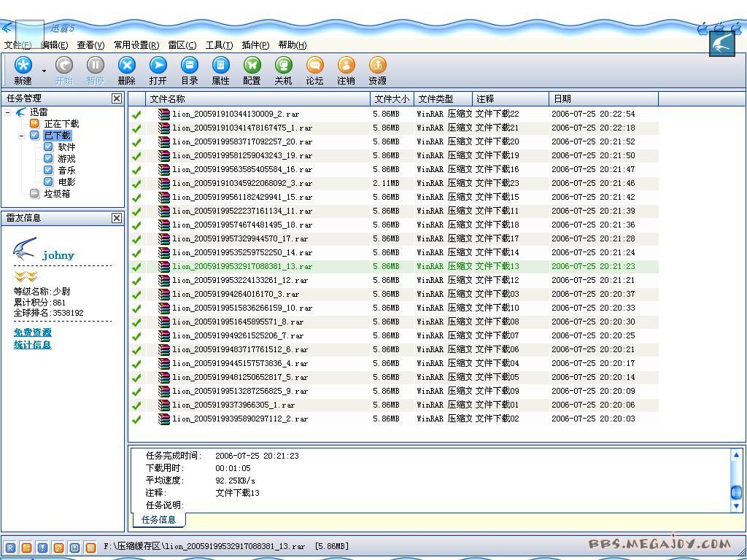Click the orange arrow status bar icon
Viewport: 747px width, 560px height.
pyautogui.click(x=58, y=548)
